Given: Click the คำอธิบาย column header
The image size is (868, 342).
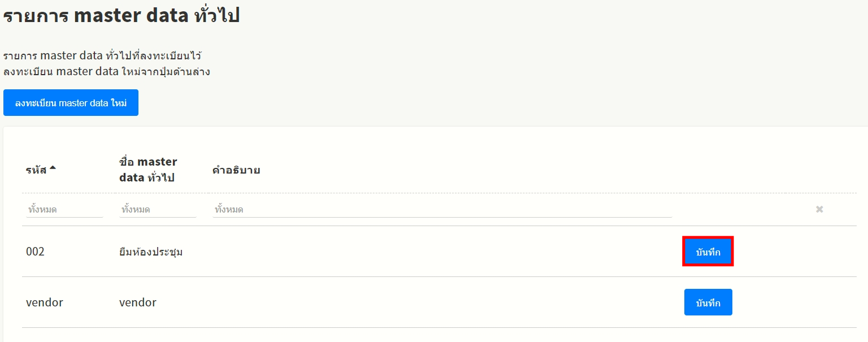Looking at the screenshot, I should [236, 170].
